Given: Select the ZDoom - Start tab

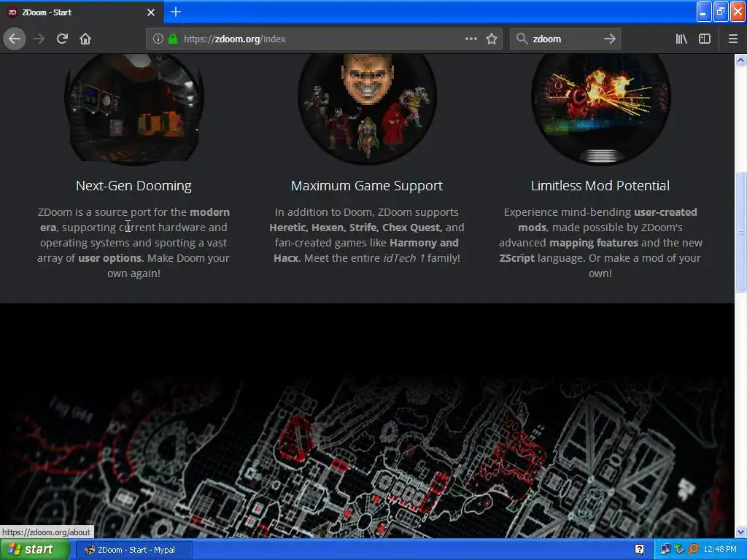Looking at the screenshot, I should pos(82,12).
